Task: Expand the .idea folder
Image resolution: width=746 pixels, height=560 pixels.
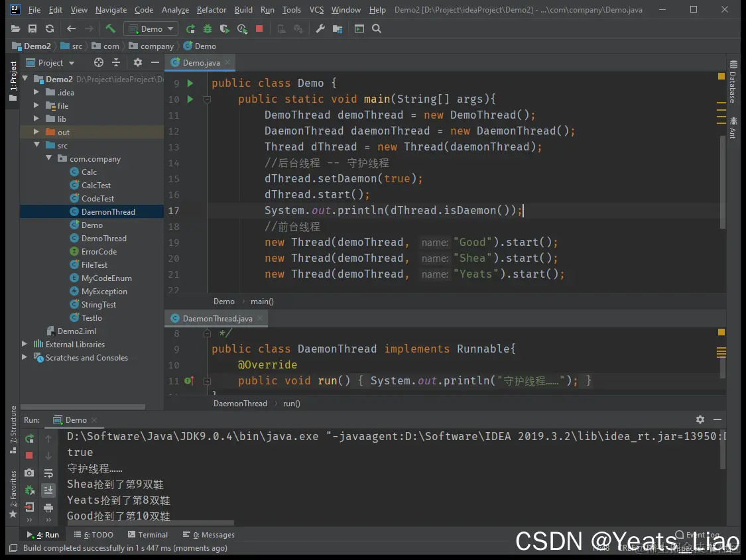Action: point(36,91)
